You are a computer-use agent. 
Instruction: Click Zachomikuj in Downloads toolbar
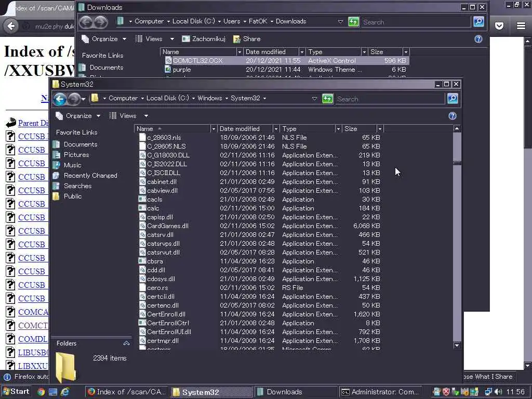click(204, 39)
